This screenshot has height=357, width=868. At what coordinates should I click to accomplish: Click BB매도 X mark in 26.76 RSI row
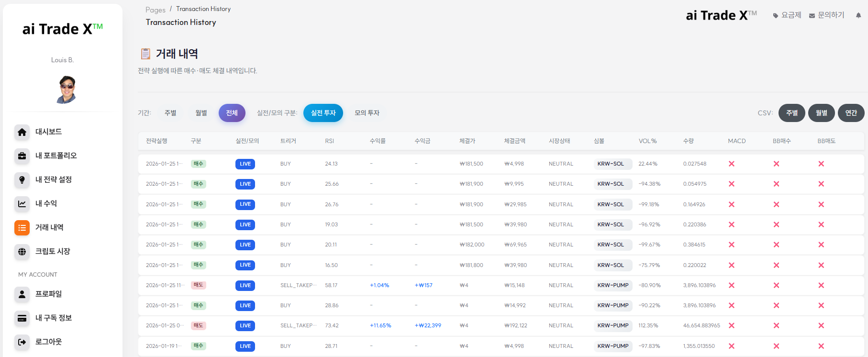coord(821,204)
